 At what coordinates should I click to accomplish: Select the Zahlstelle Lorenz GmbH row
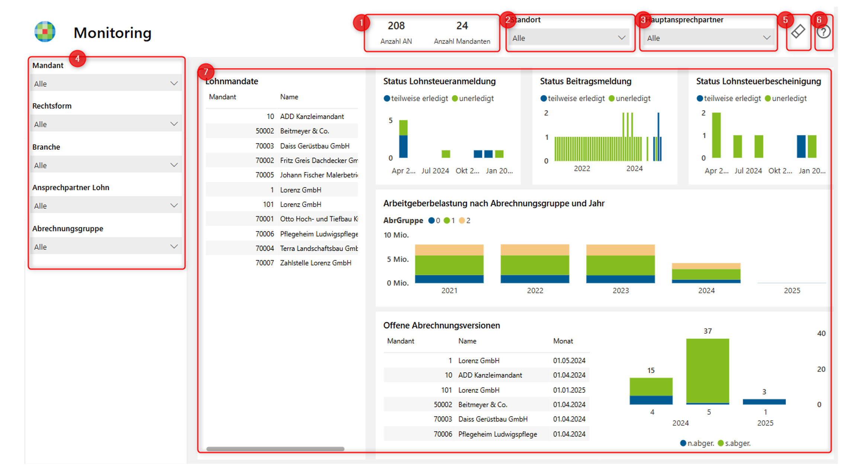(x=282, y=263)
